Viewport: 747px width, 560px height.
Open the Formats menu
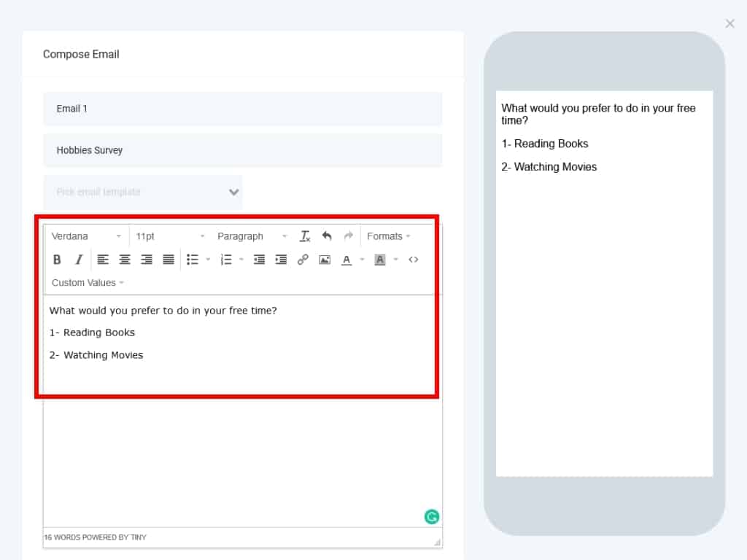click(x=388, y=236)
